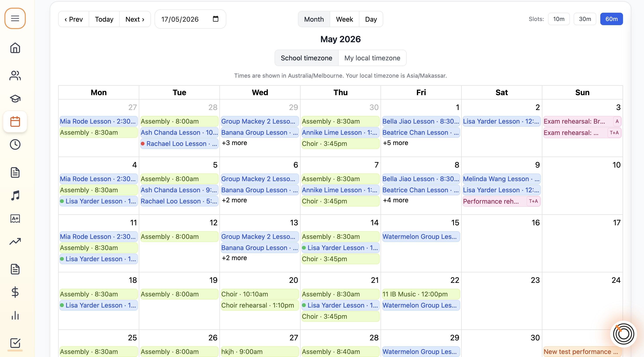Open Melinda Wang Lesson on Sat 9
The height and width of the screenshot is (357, 644).
click(501, 179)
